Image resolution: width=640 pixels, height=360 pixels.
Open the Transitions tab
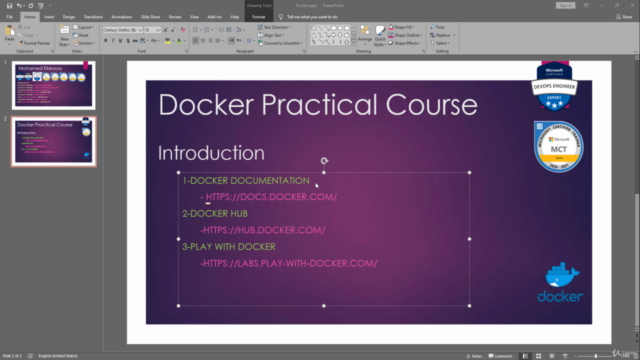(93, 17)
